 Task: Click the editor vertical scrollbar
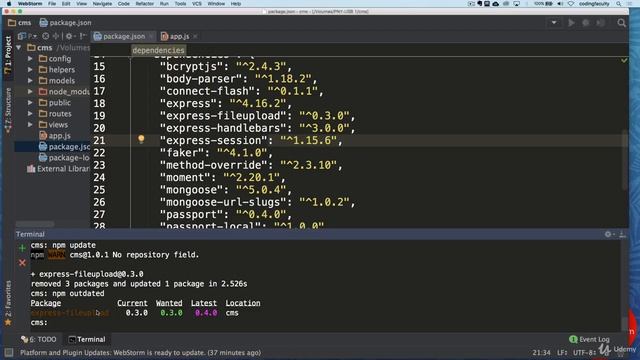(x=624, y=160)
